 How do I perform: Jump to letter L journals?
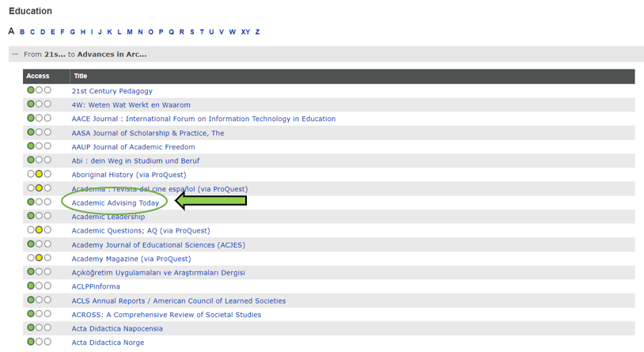click(119, 32)
